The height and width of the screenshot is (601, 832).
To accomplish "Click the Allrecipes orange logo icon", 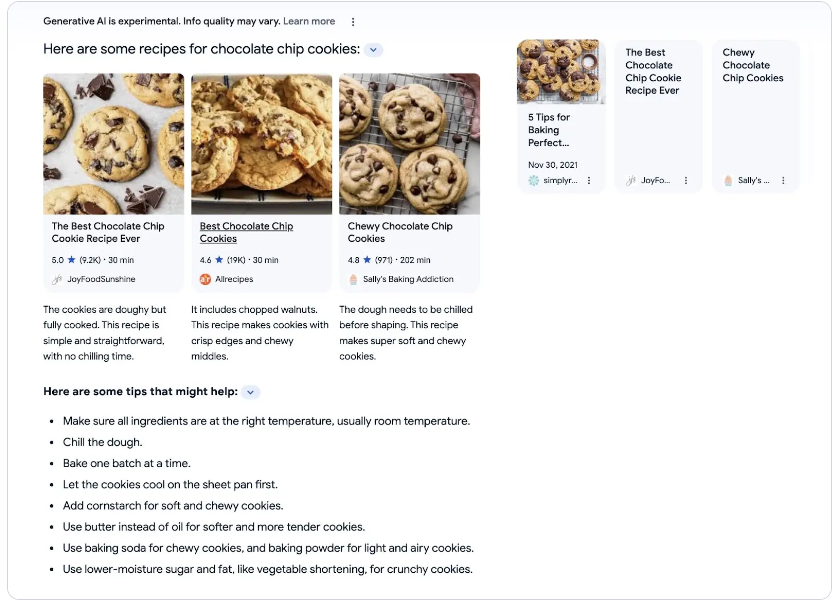I will point(205,279).
